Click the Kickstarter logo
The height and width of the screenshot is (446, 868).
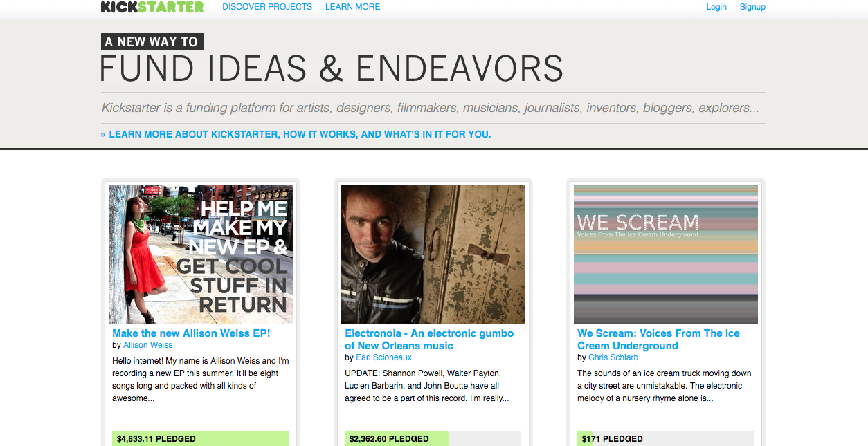(x=152, y=7)
